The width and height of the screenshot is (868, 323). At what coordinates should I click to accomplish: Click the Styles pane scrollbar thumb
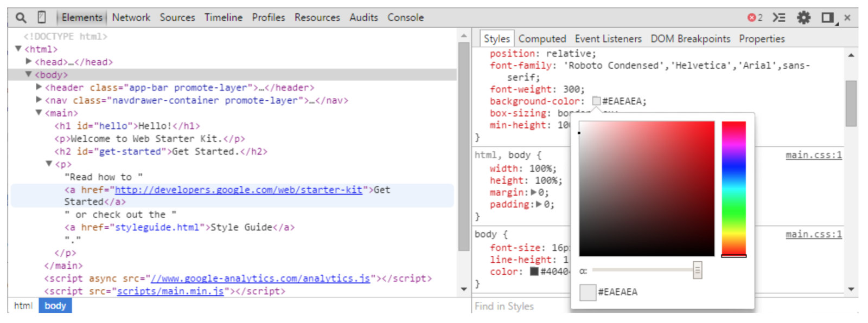pyautogui.click(x=851, y=103)
